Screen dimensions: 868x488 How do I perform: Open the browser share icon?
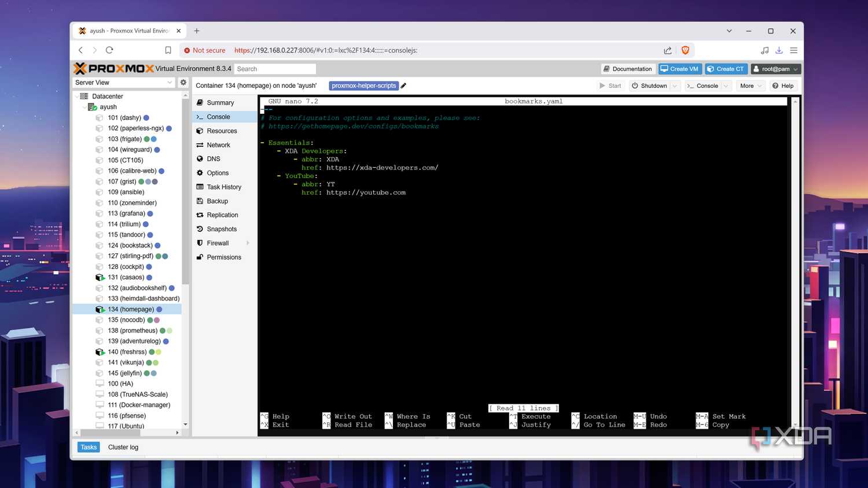pyautogui.click(x=667, y=50)
